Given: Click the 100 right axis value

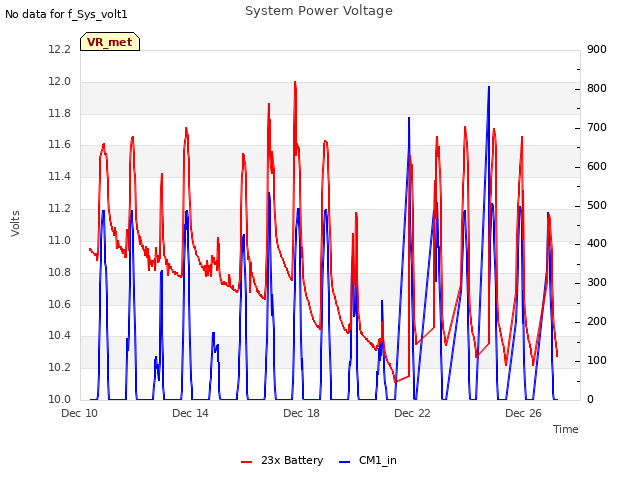Looking at the screenshot, I should pyautogui.click(x=597, y=360).
